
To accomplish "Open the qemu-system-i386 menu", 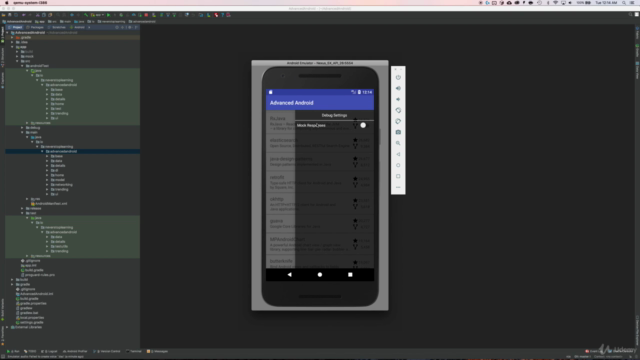I will coord(30,3).
